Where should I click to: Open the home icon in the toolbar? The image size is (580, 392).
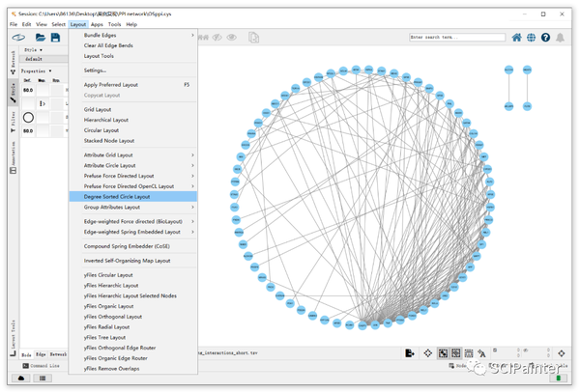pyautogui.click(x=516, y=38)
